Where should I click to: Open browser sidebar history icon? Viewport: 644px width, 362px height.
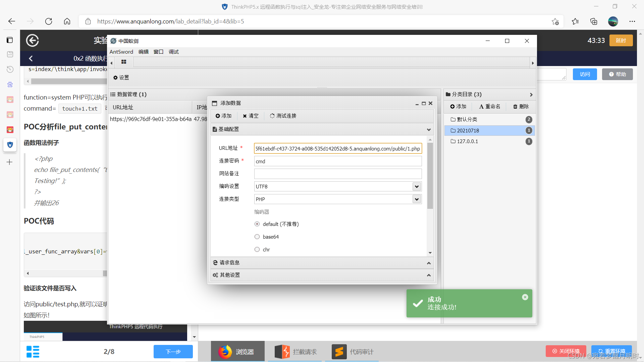click(x=10, y=69)
